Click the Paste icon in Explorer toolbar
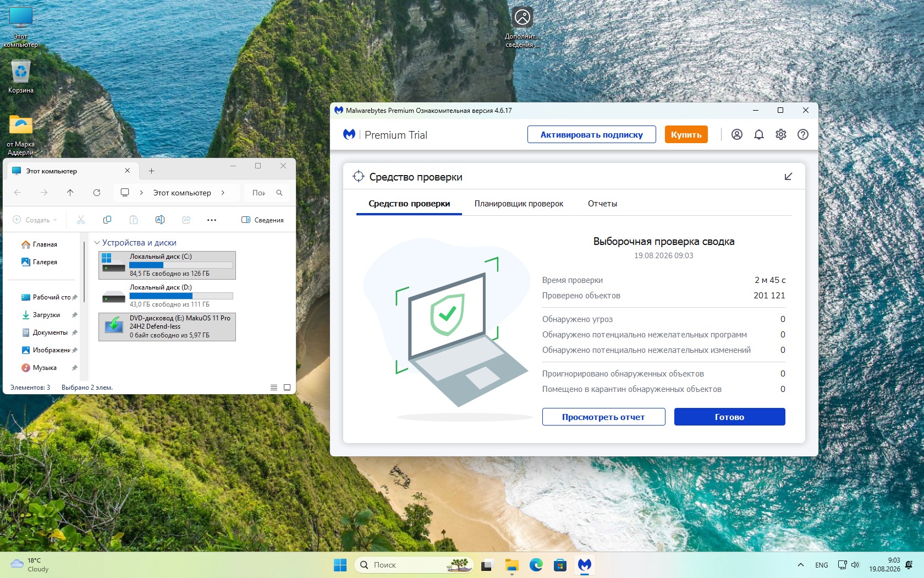The height and width of the screenshot is (578, 924). [134, 220]
